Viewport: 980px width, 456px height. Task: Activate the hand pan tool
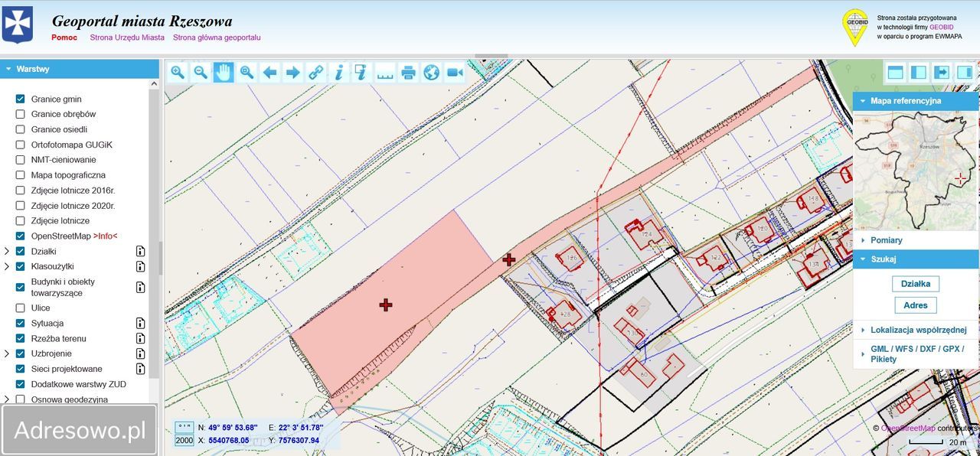pos(224,73)
